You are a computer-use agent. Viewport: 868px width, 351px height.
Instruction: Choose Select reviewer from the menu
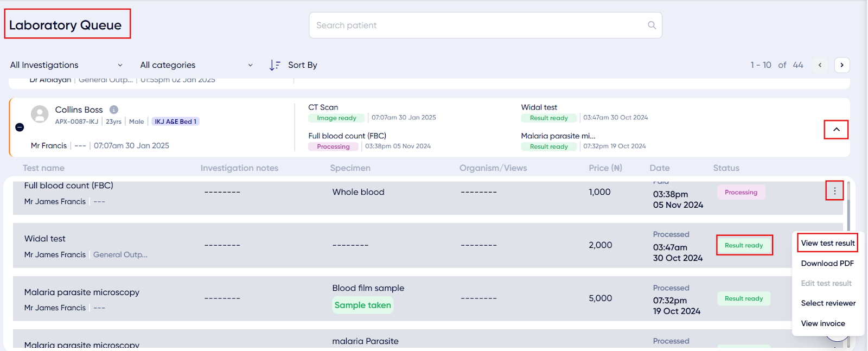point(828,303)
